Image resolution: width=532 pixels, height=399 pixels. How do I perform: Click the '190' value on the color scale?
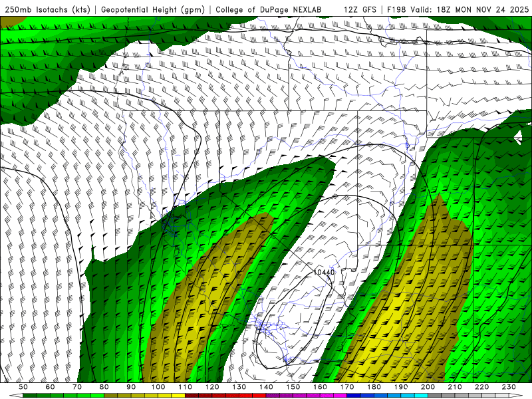[401, 387]
